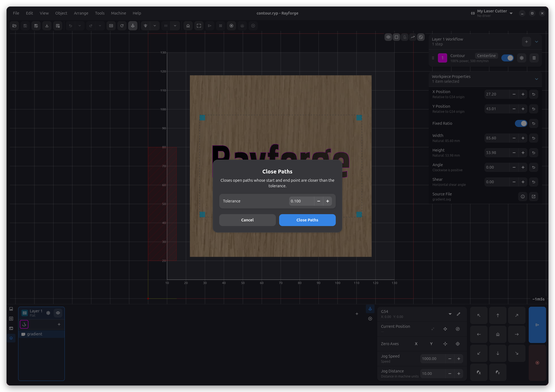Click the jog pad home icon
This screenshot has height=392, width=555.
(498, 334)
